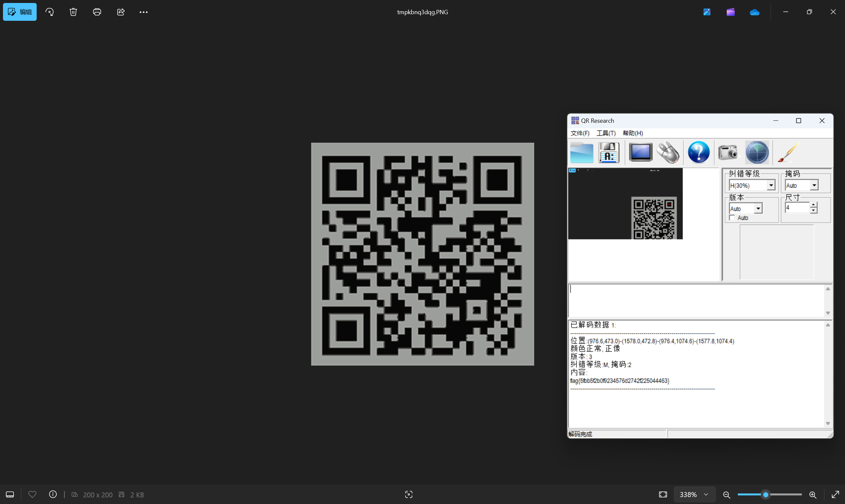Delete the image with trash icon

pos(73,12)
